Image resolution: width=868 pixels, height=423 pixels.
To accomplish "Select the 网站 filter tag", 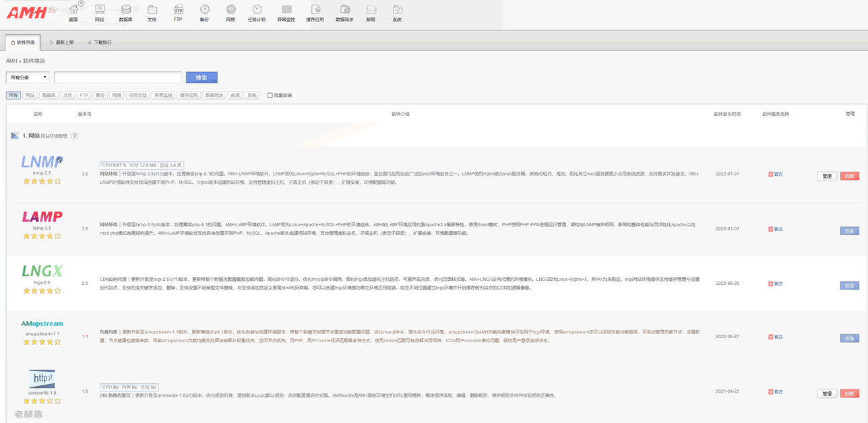I will [30, 96].
